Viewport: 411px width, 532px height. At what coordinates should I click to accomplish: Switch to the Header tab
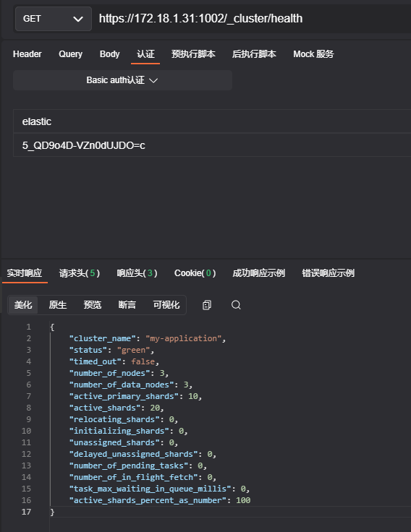click(x=27, y=54)
